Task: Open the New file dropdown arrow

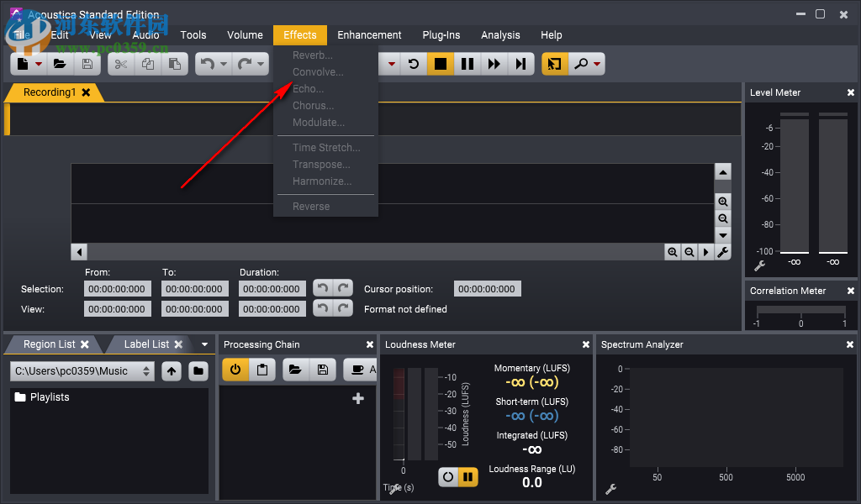Action: click(x=39, y=64)
